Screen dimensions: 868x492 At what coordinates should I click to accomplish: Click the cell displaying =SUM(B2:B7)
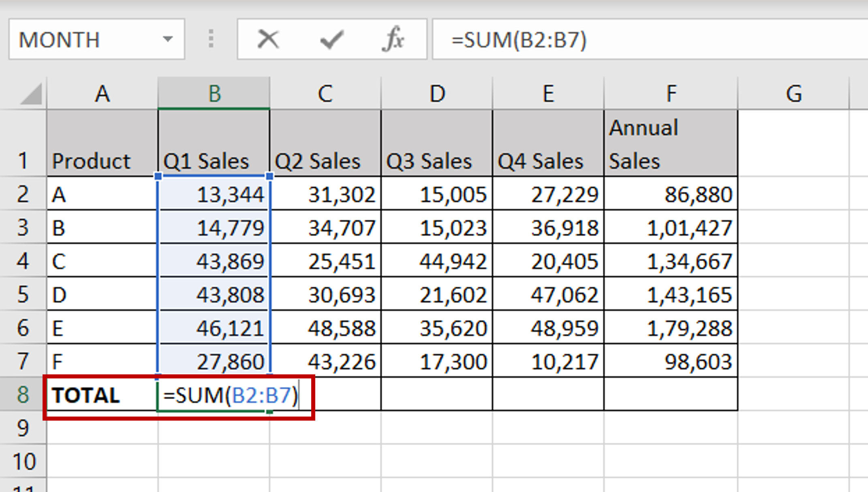227,395
